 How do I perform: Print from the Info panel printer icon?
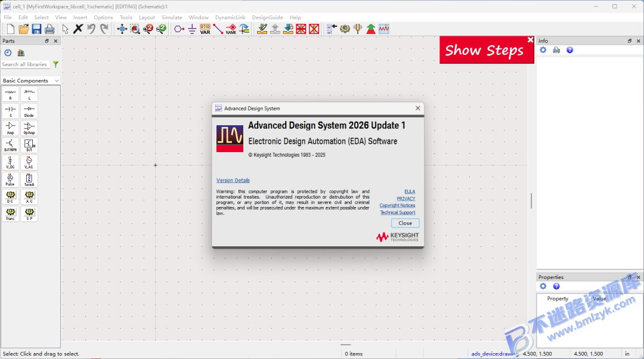tap(556, 49)
